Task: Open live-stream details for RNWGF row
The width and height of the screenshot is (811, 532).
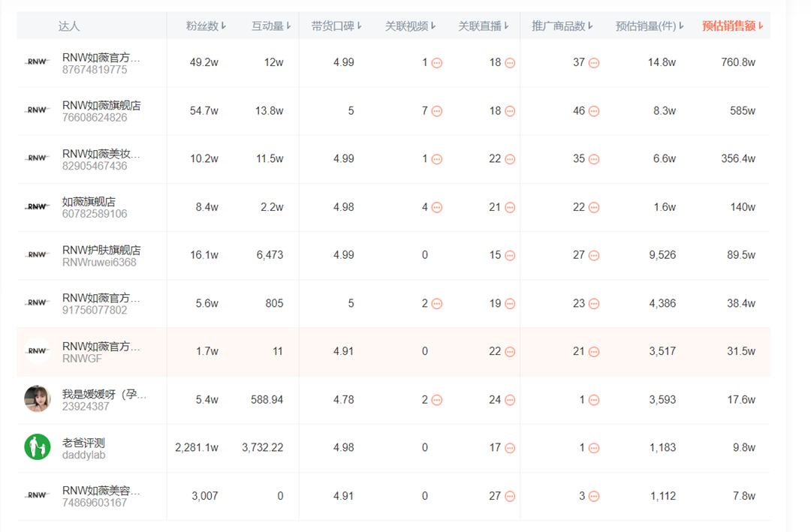Action: tap(510, 352)
